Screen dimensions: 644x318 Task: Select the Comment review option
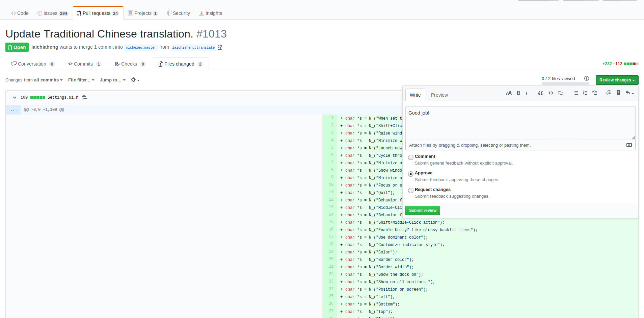pyautogui.click(x=411, y=157)
